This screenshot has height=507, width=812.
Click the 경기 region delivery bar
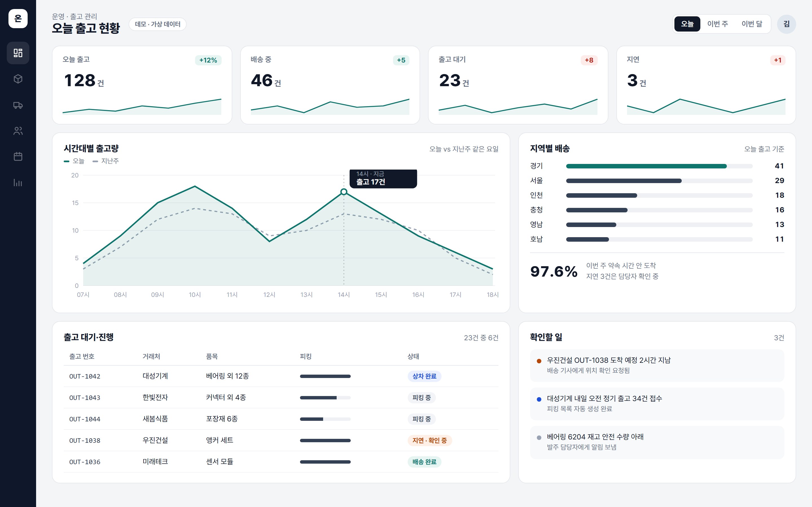[x=659, y=166]
